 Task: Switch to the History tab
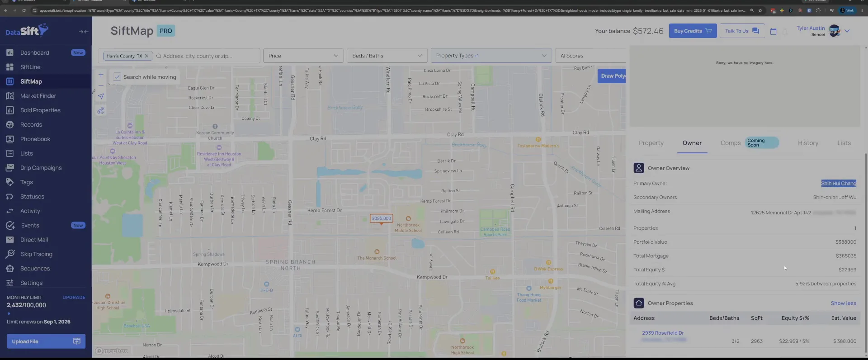click(x=808, y=143)
